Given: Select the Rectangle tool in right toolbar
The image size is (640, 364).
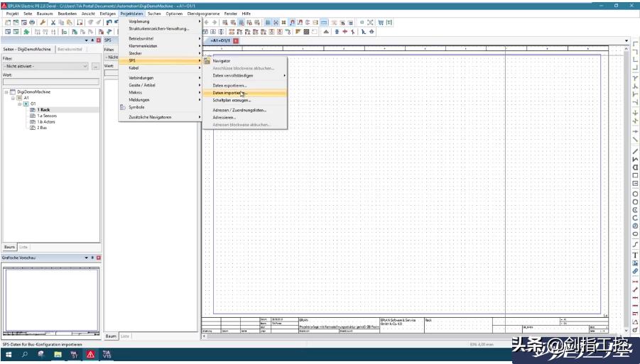Looking at the screenshot, I should coord(635,176).
